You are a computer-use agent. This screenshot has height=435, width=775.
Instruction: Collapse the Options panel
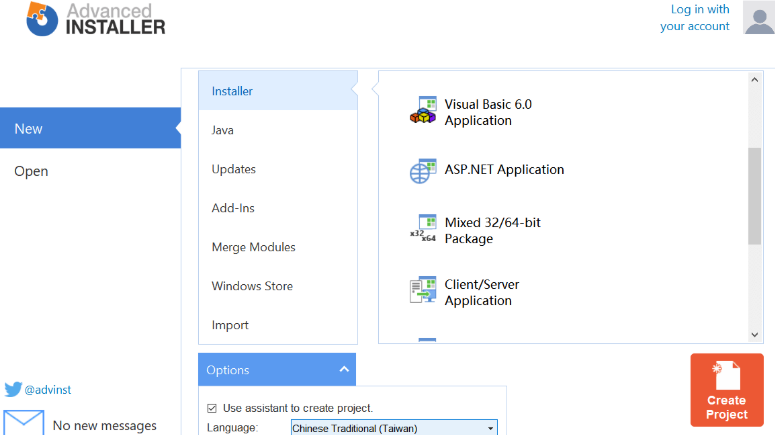pos(344,369)
